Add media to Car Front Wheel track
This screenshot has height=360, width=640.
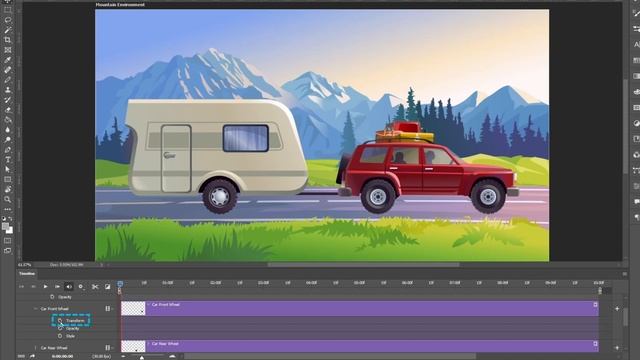click(x=617, y=309)
